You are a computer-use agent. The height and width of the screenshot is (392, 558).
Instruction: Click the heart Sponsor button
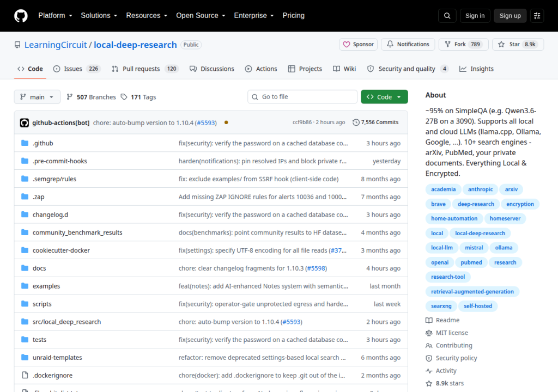tap(358, 45)
